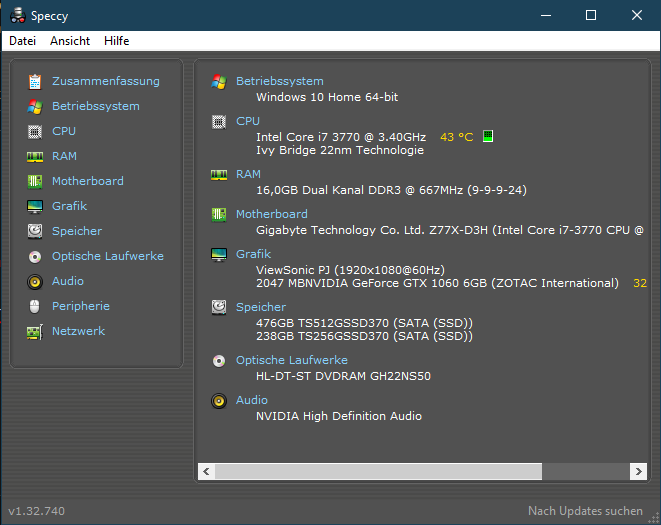Click the HL-DT-ST DVDRAM GH22NS50 text

point(343,376)
